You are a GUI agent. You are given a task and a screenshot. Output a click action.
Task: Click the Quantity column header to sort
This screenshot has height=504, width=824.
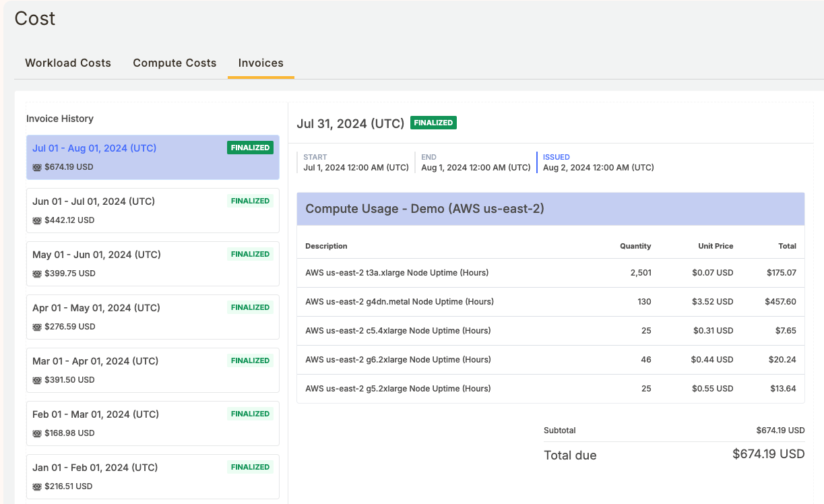pyautogui.click(x=635, y=246)
